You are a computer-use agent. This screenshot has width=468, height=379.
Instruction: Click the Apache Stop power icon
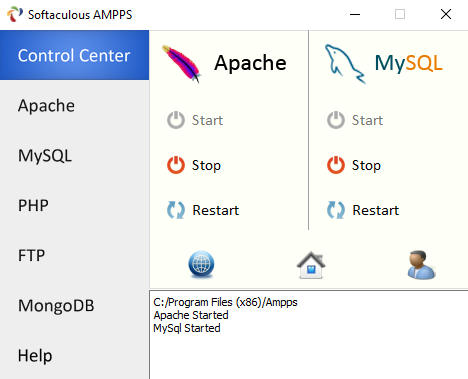176,165
